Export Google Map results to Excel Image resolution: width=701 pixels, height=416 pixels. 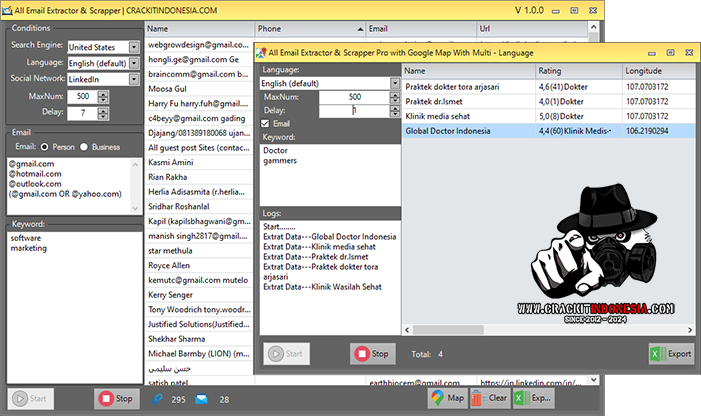670,354
